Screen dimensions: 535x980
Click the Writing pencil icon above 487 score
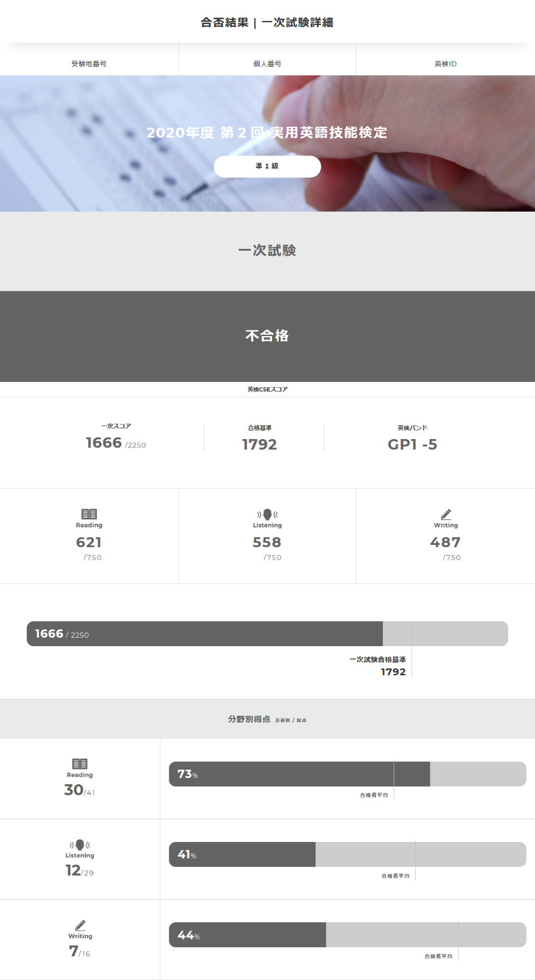pos(446,514)
